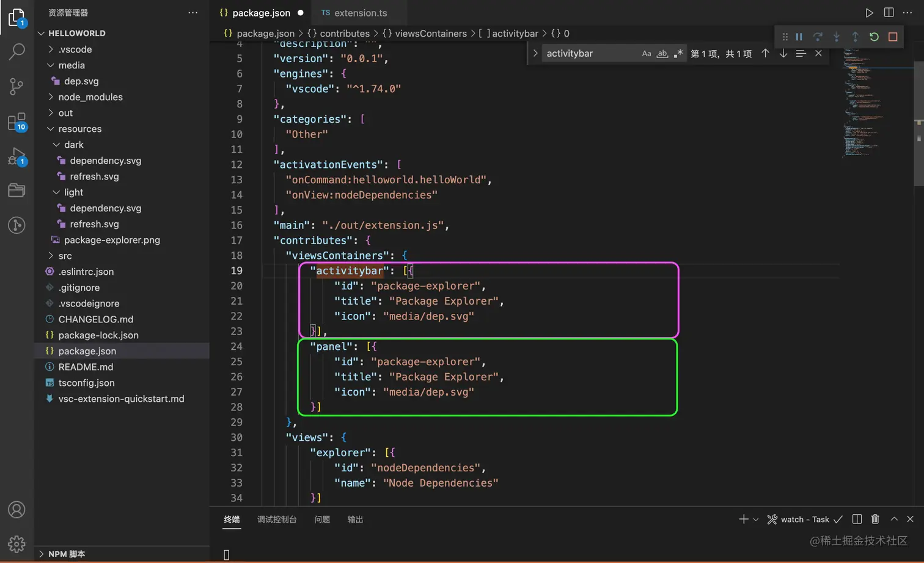Split the editor to the right
The height and width of the screenshot is (563, 924).
889,13
